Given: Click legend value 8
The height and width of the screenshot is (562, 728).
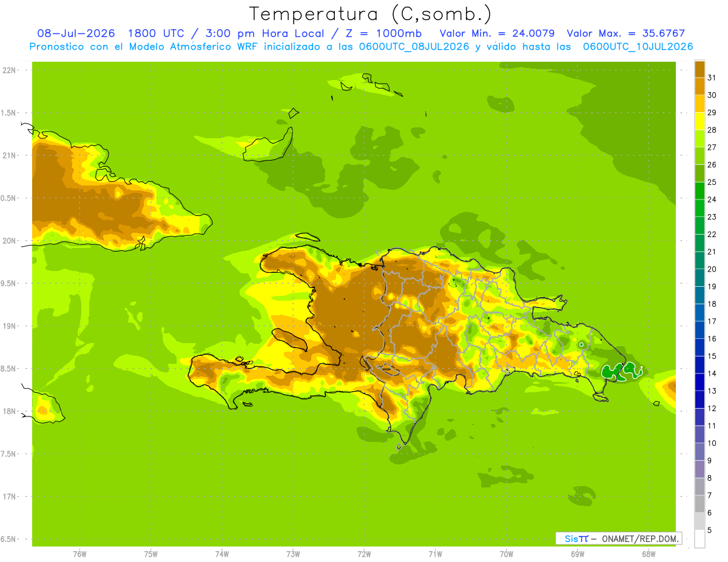Looking at the screenshot, I should [710, 478].
